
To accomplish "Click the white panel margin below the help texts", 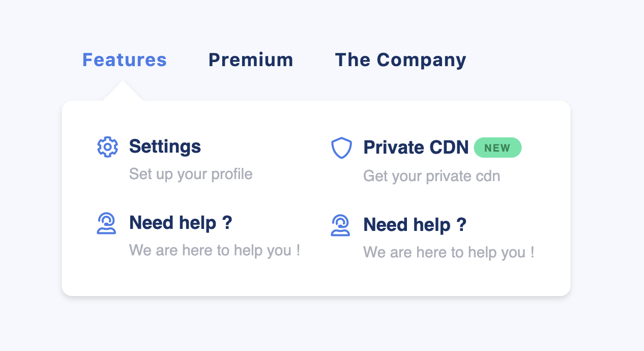I will 316,279.
